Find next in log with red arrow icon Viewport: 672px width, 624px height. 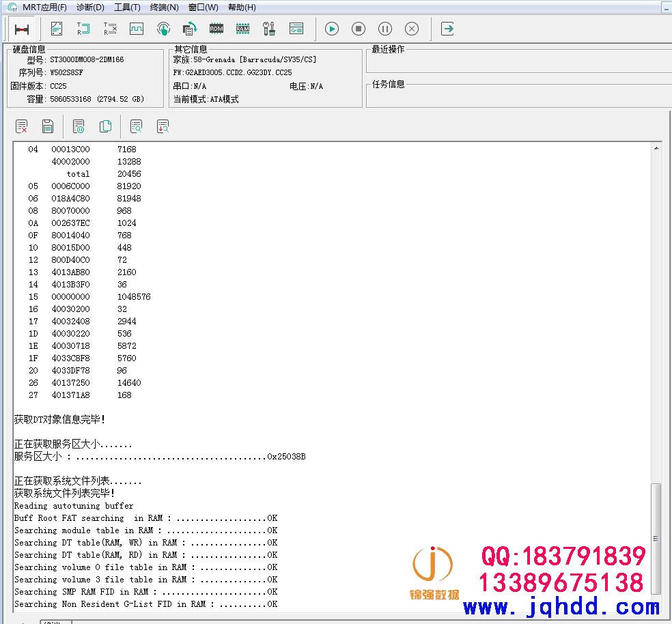coord(163,126)
